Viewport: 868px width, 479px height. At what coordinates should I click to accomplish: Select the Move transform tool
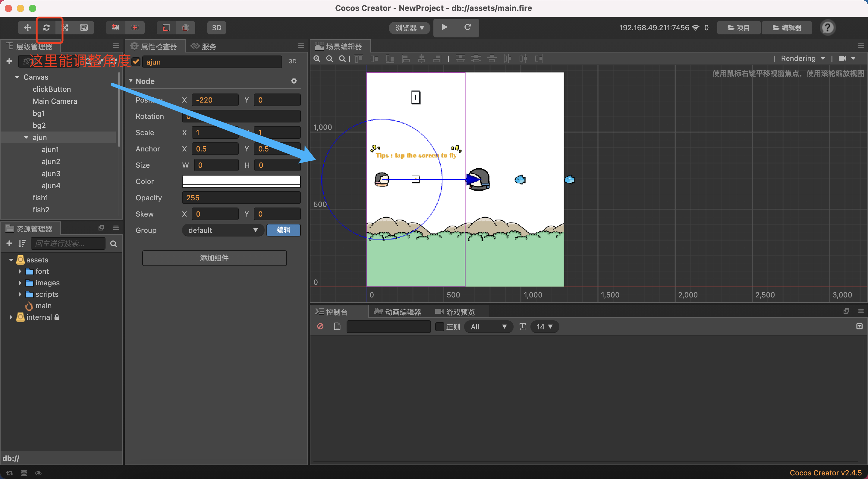pyautogui.click(x=28, y=28)
